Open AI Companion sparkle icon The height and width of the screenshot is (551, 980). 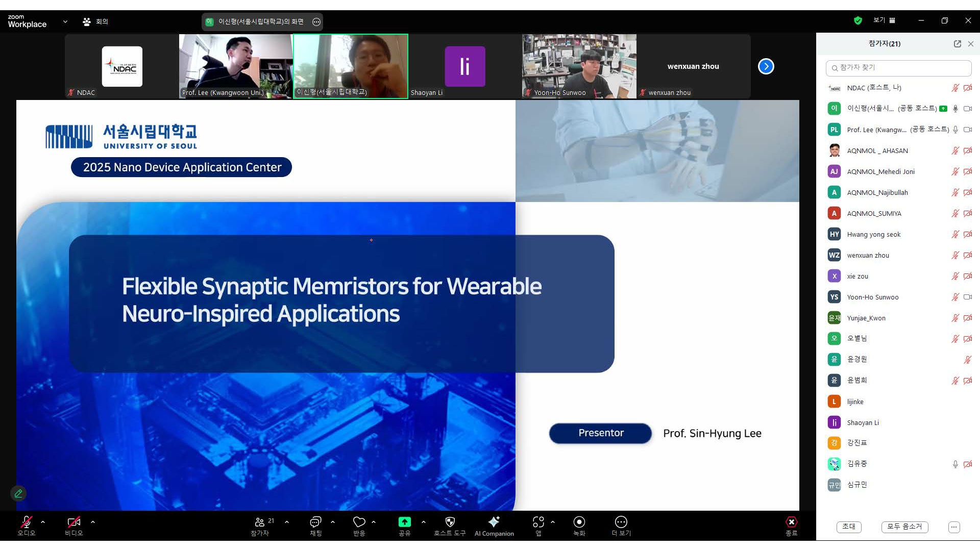tap(494, 522)
